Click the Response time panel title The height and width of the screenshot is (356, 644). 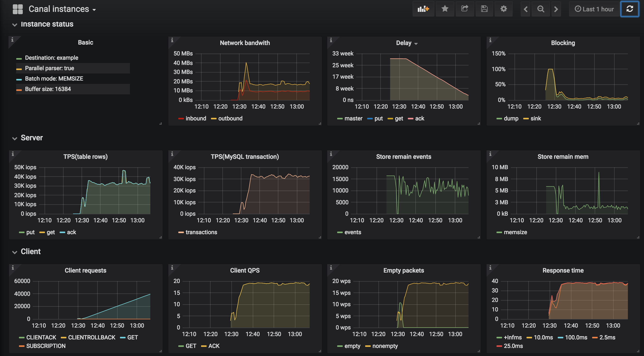563,270
